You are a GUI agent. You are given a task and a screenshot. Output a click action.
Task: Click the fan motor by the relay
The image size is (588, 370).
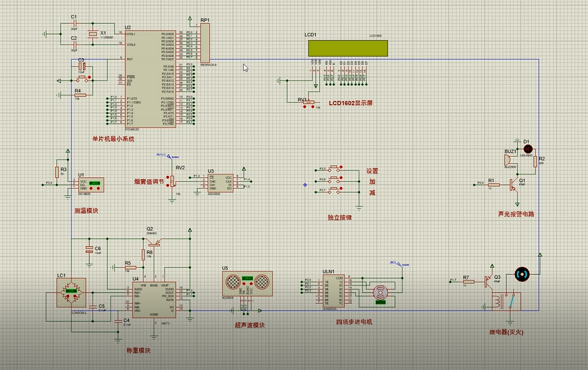pos(523,274)
